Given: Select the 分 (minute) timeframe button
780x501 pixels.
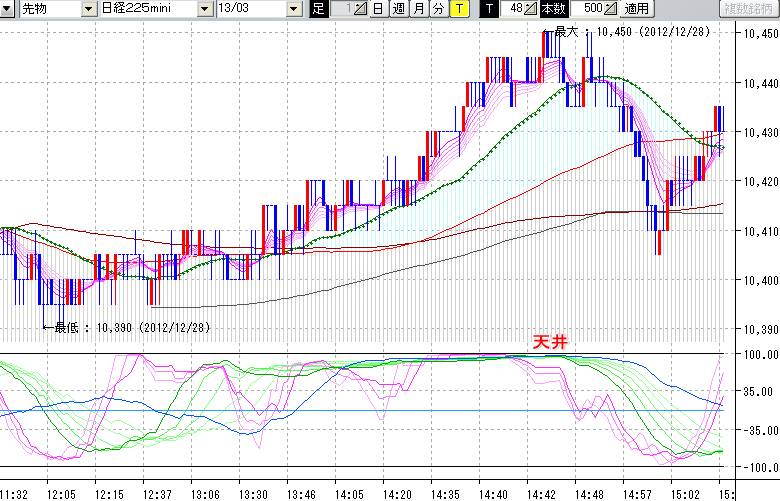Looking at the screenshot, I should click(x=438, y=9).
